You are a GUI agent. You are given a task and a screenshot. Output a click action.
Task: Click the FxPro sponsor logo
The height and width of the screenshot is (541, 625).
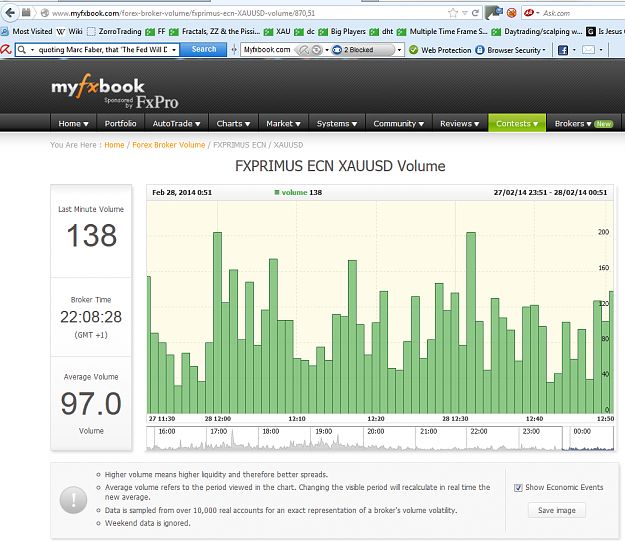pyautogui.click(x=157, y=102)
